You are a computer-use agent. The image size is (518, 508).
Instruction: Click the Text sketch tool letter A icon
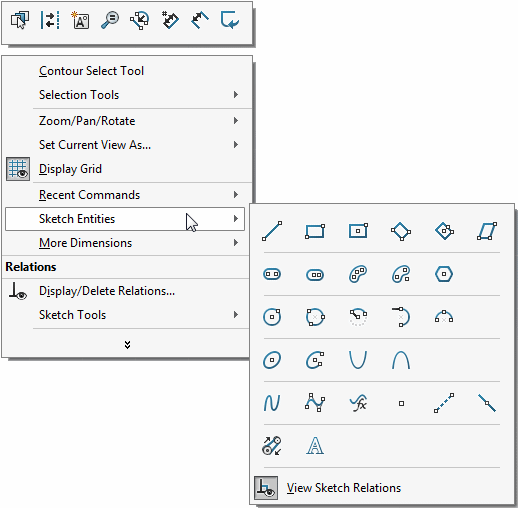point(315,446)
